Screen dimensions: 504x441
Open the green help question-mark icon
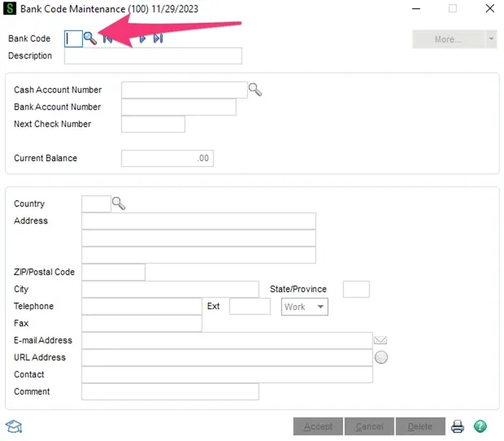point(480,426)
